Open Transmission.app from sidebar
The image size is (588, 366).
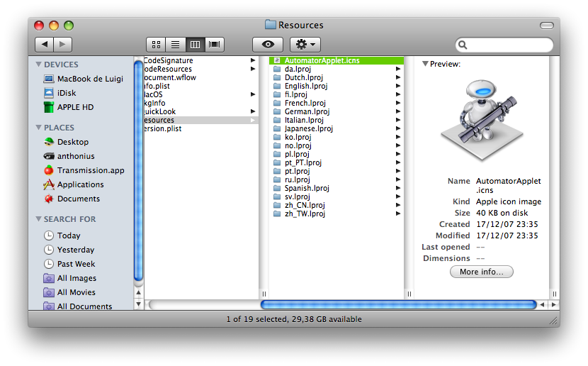click(x=84, y=170)
